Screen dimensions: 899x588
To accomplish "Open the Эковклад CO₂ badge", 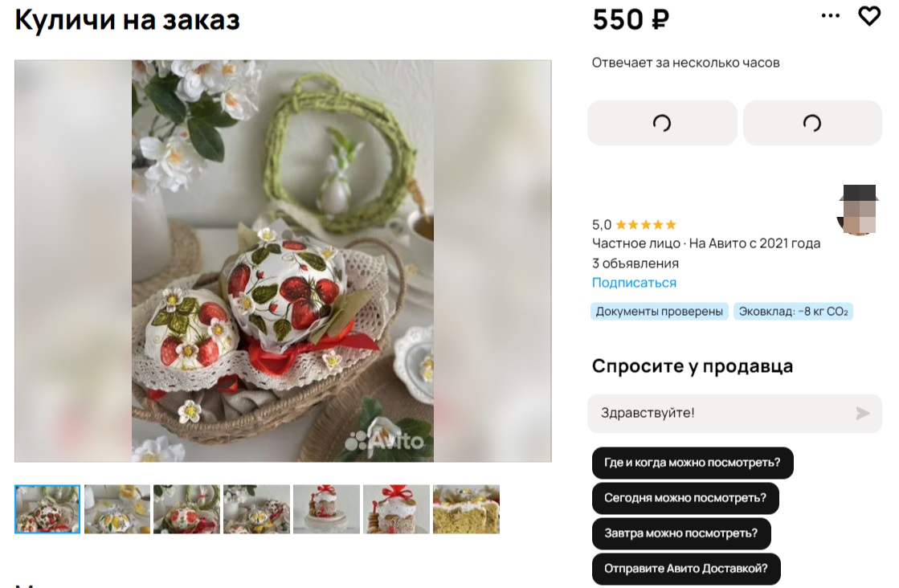I will tap(793, 311).
